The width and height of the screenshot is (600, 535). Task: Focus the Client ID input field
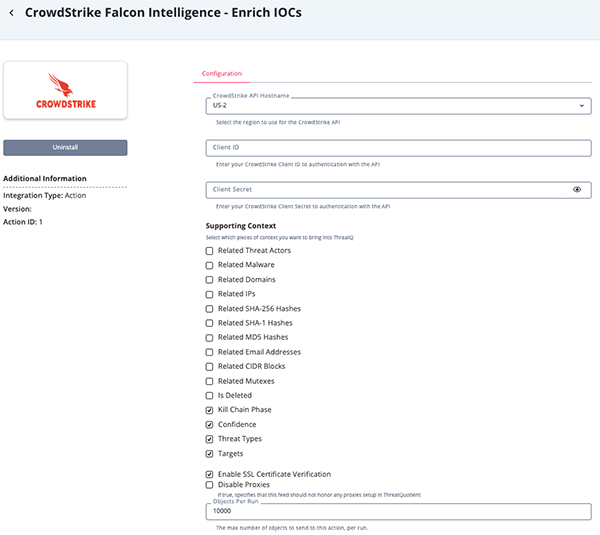coord(398,148)
